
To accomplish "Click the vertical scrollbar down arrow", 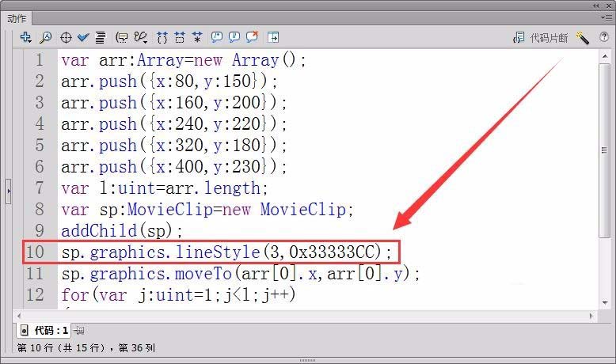I will [x=605, y=303].
